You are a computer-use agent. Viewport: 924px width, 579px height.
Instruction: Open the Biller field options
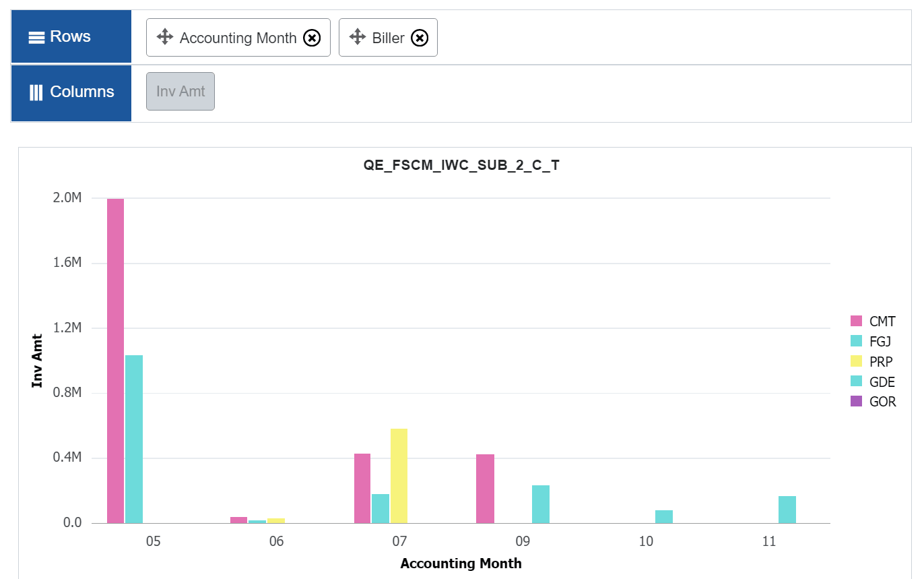click(387, 37)
